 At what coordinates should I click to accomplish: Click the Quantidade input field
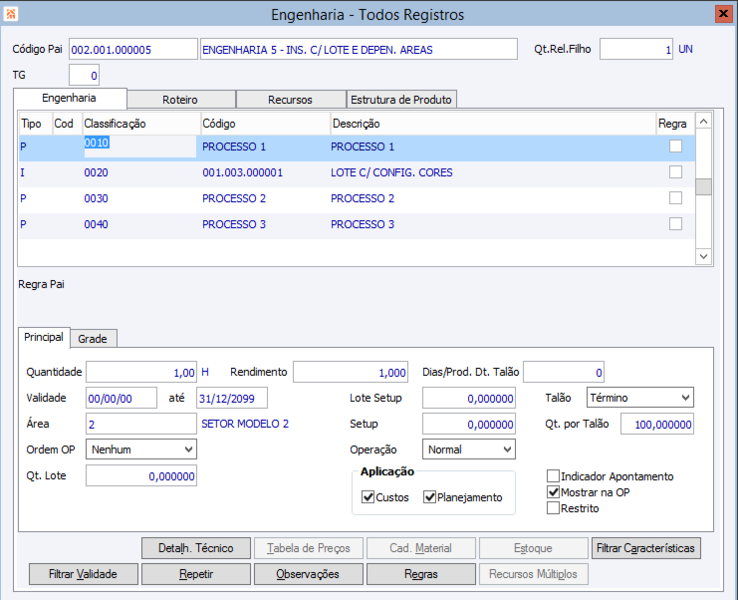tap(141, 372)
